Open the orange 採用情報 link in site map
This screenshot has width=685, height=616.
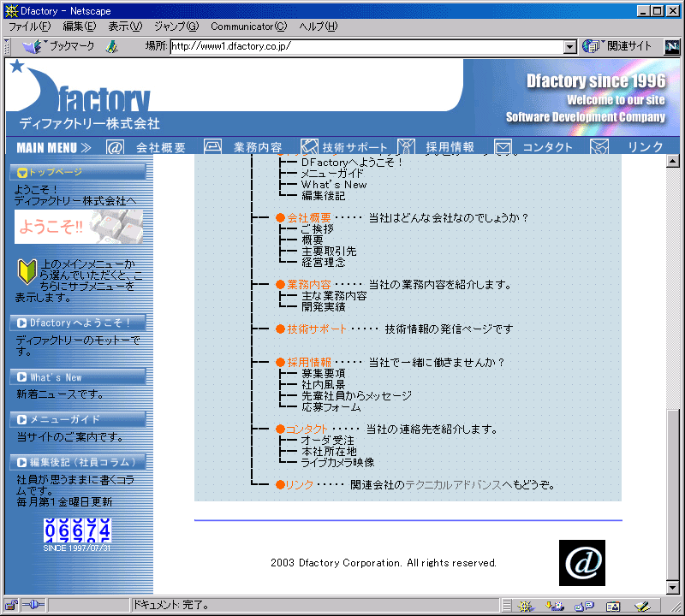pyautogui.click(x=309, y=363)
